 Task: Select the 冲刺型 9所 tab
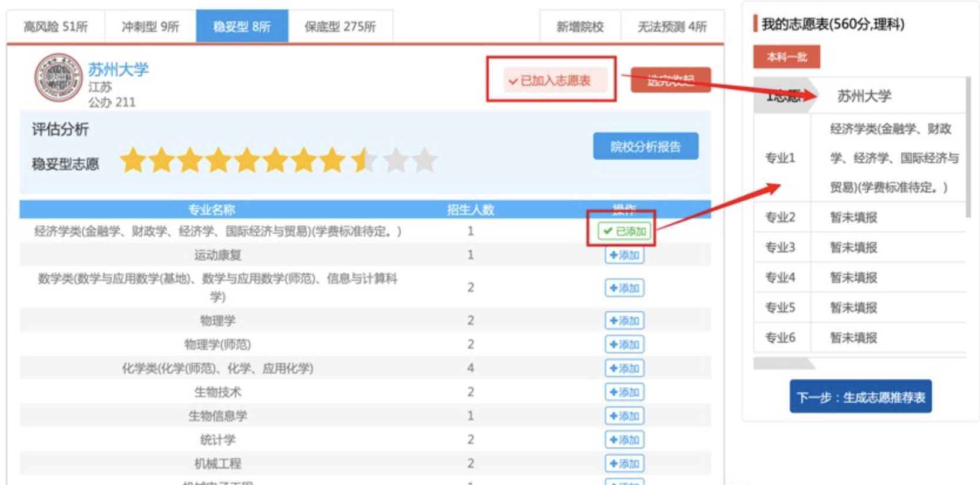coord(150,26)
